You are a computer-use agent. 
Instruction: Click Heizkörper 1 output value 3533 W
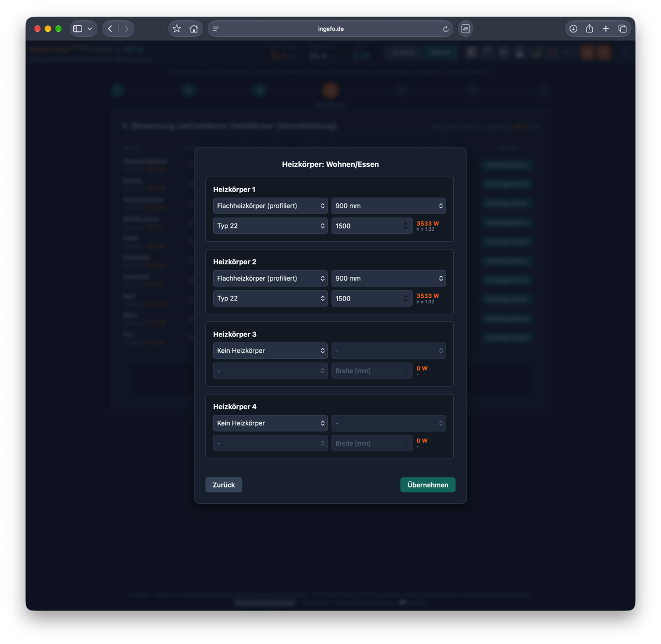pyautogui.click(x=427, y=223)
